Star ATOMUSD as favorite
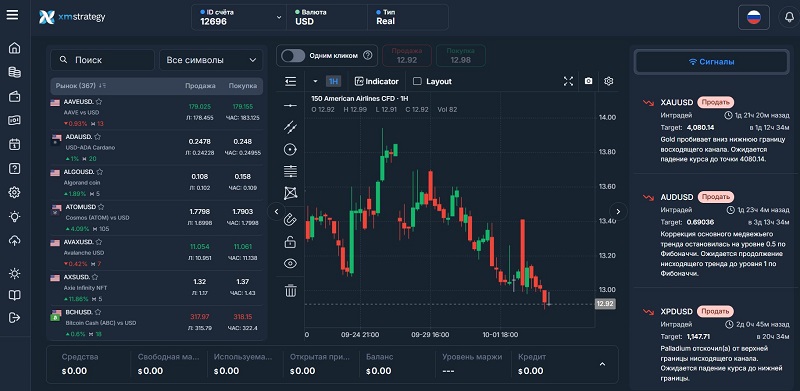The image size is (800, 391). (101, 207)
